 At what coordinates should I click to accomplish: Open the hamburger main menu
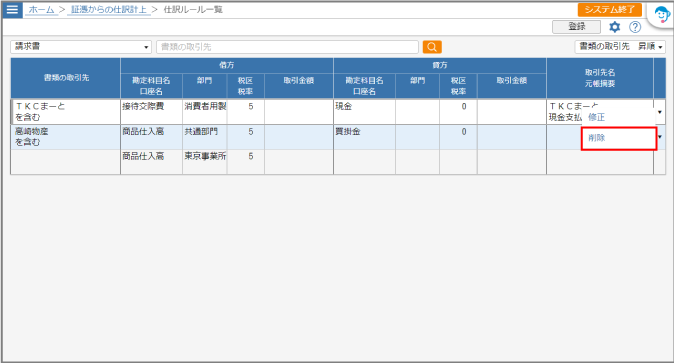(12, 9)
